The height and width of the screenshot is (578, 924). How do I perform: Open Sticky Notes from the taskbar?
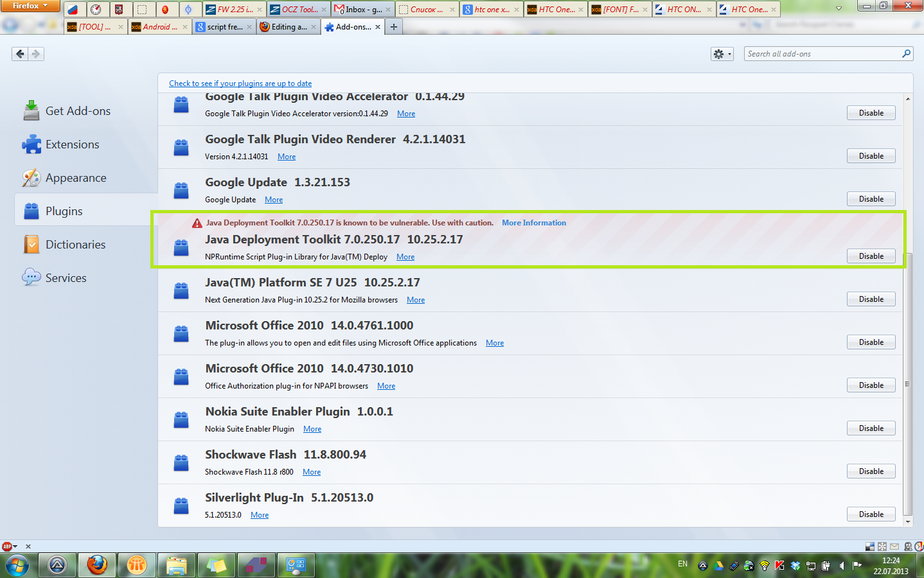coord(217,565)
